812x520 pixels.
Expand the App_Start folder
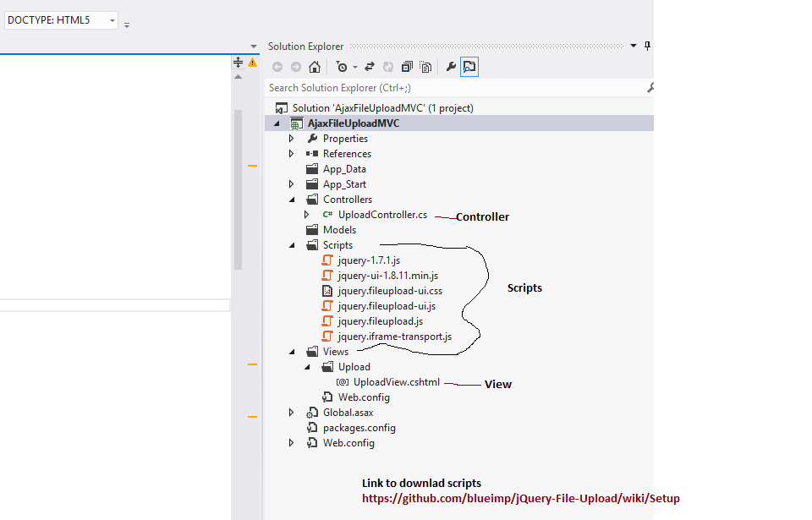(x=292, y=184)
